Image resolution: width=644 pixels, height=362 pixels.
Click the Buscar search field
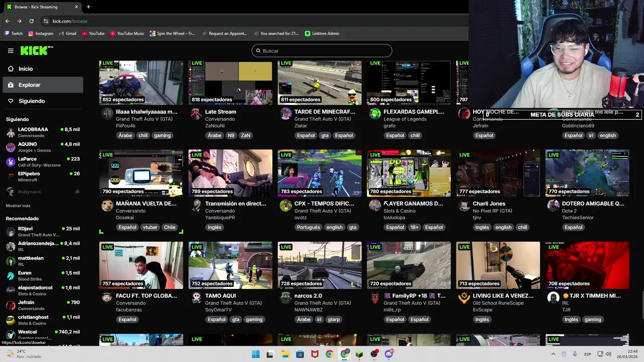(322, 51)
